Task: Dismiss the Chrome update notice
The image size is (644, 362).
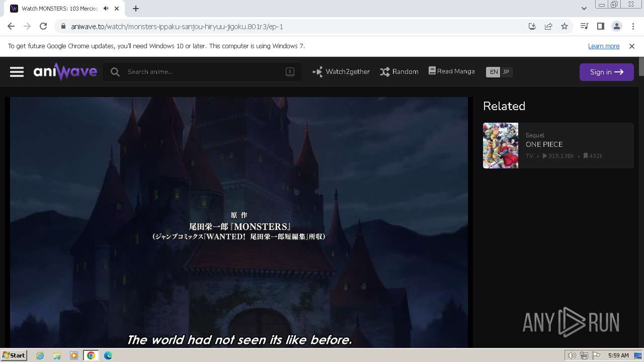Action: pos(632,46)
